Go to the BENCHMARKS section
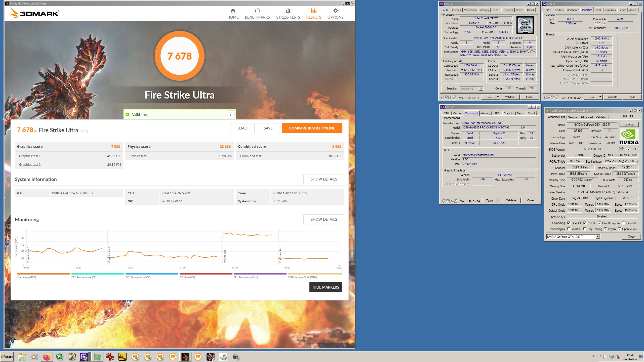Screen dimensions: 644x362 coord(257,14)
